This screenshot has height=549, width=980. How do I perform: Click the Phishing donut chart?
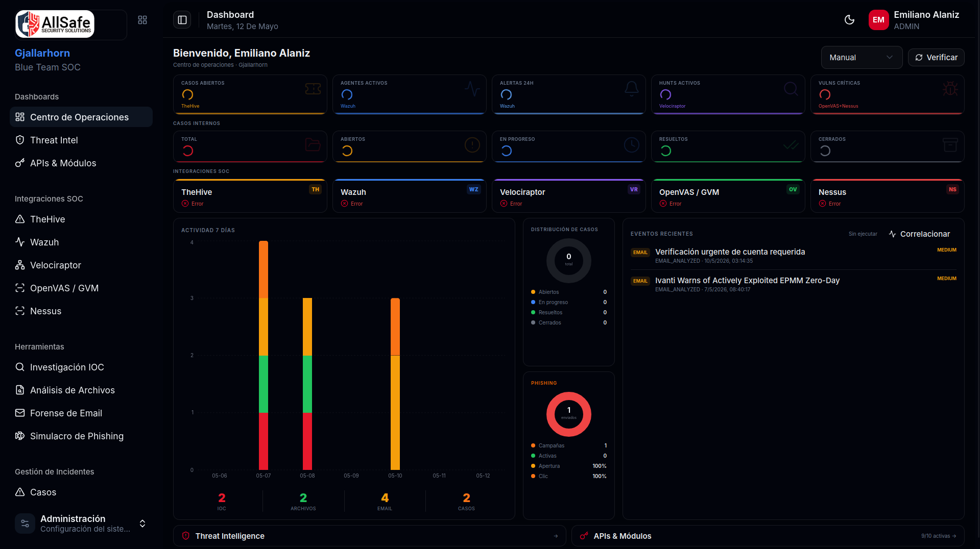(x=569, y=414)
